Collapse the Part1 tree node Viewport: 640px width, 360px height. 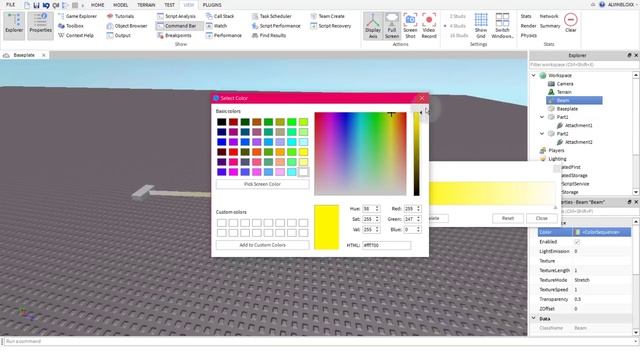(x=542, y=117)
